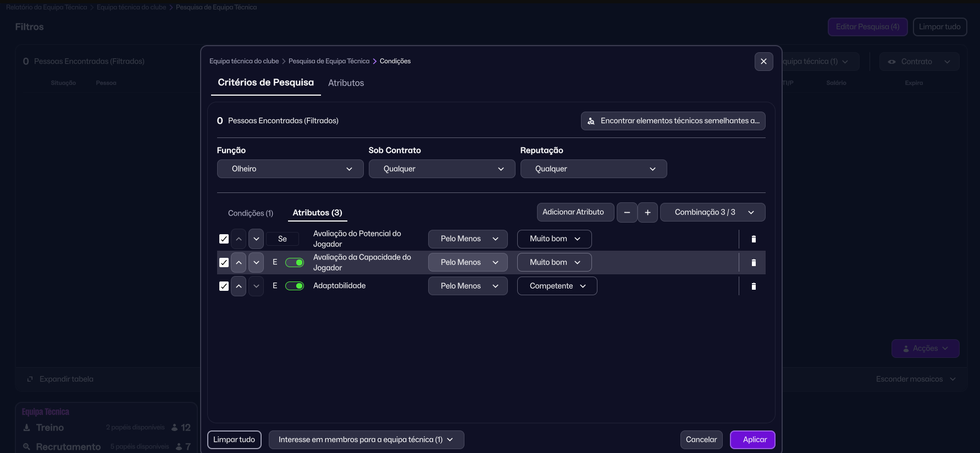Image resolution: width=980 pixels, height=453 pixels.
Task: Untick the Adaptabilidade checkbox
Action: pyautogui.click(x=224, y=286)
